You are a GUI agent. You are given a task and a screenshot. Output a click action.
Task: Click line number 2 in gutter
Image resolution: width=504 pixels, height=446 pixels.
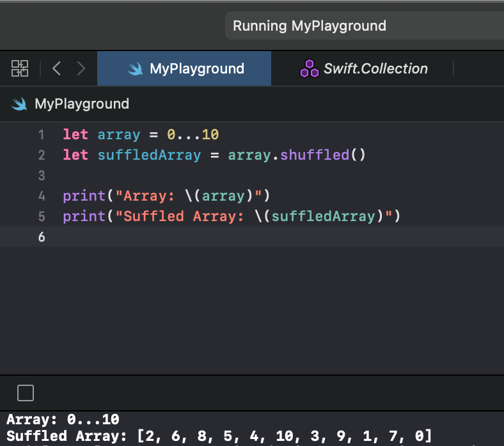tap(42, 155)
